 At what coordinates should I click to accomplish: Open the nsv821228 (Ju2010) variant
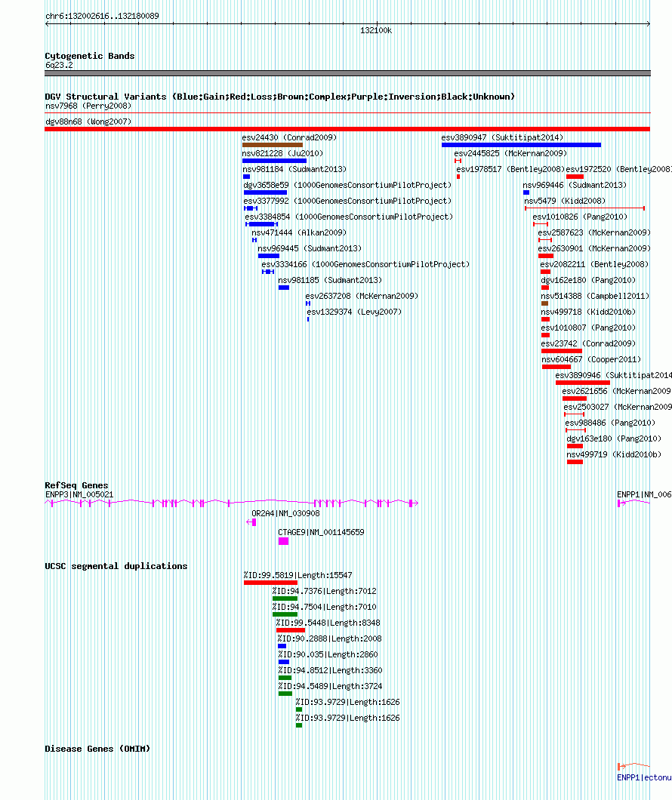282,153
